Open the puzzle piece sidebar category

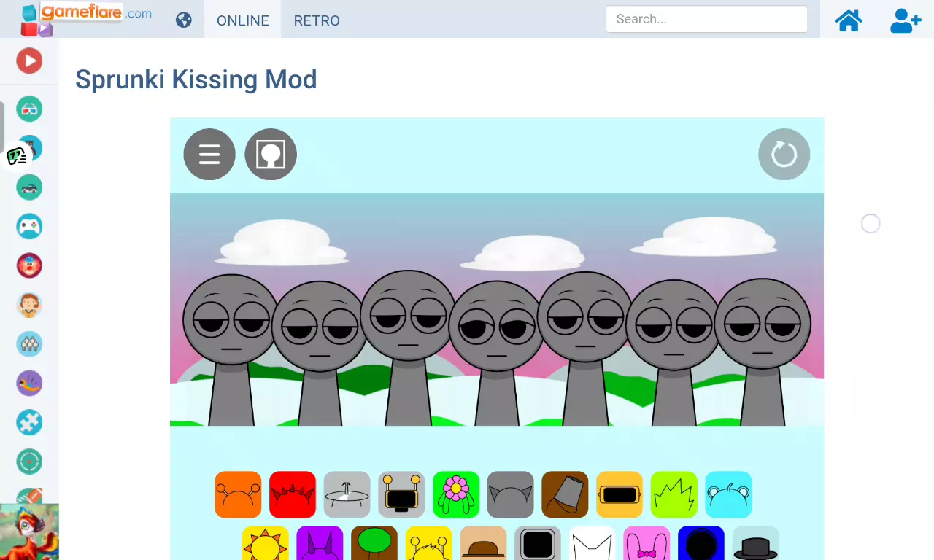(x=29, y=423)
